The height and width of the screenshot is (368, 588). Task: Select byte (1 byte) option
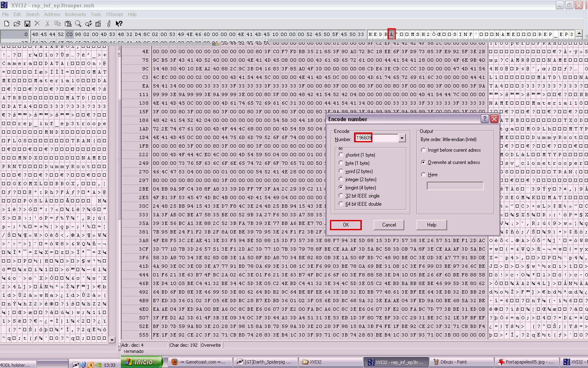click(341, 163)
